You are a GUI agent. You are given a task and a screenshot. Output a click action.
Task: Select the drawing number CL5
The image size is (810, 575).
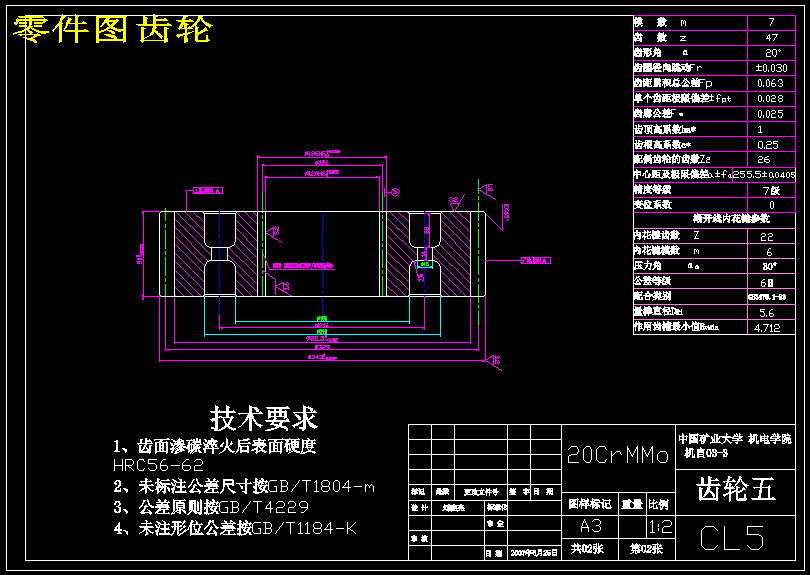(x=732, y=538)
